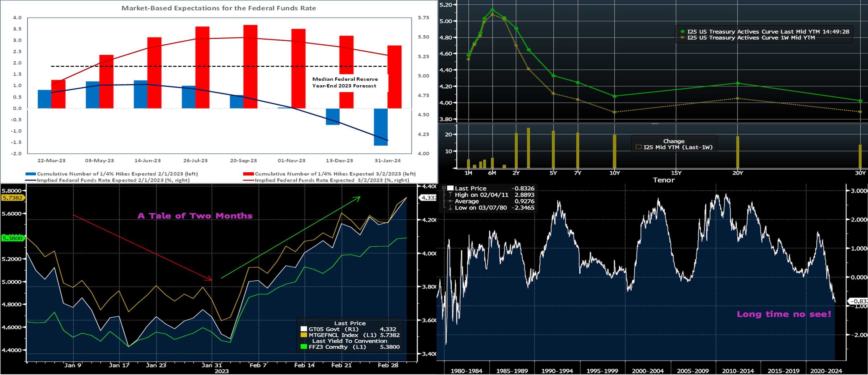Collapse the Last Price legend tree box

444,188
